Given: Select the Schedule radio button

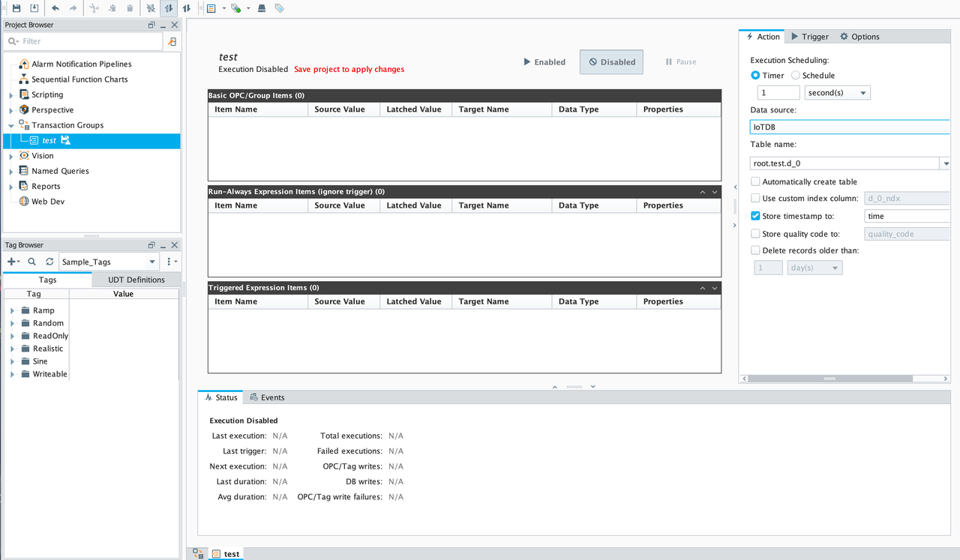Looking at the screenshot, I should pos(796,76).
